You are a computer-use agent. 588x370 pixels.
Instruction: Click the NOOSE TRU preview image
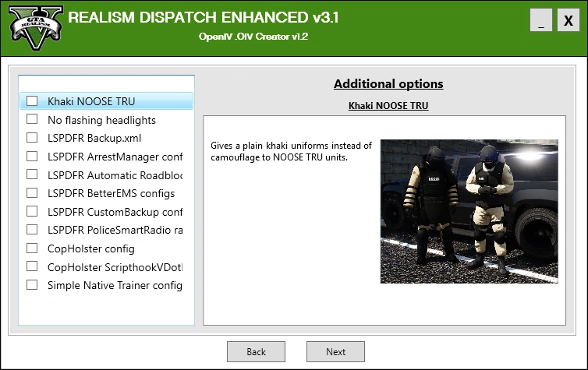click(x=469, y=211)
